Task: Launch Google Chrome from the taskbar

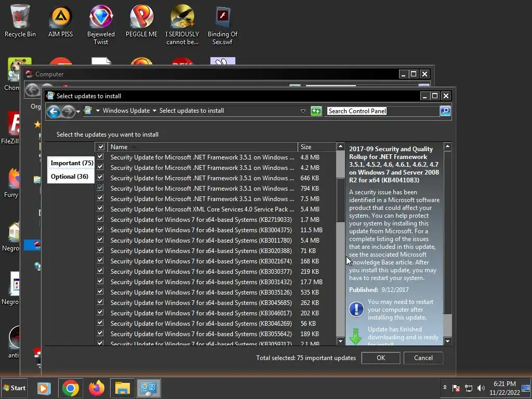Action: (70, 388)
